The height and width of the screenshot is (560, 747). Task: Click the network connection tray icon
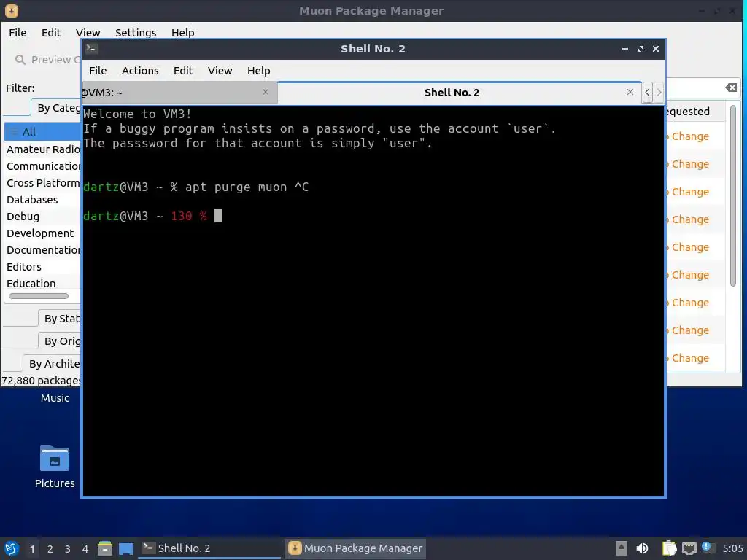[689, 548]
